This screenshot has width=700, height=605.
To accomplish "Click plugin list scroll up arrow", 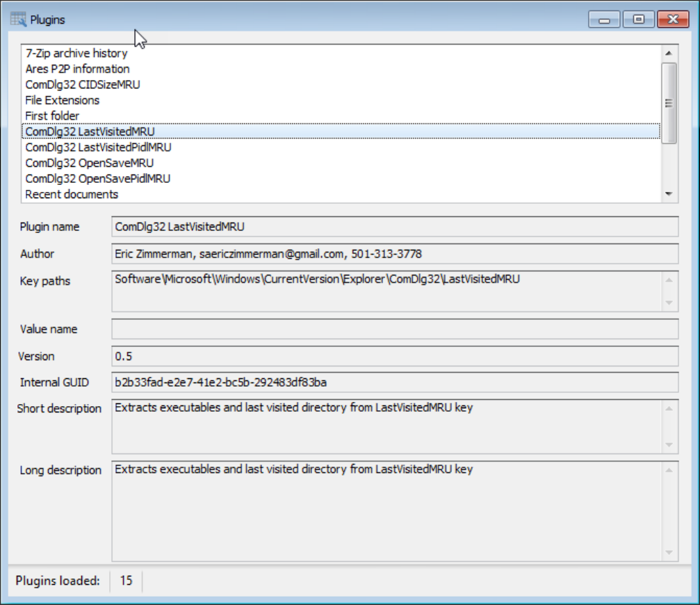I will point(668,53).
